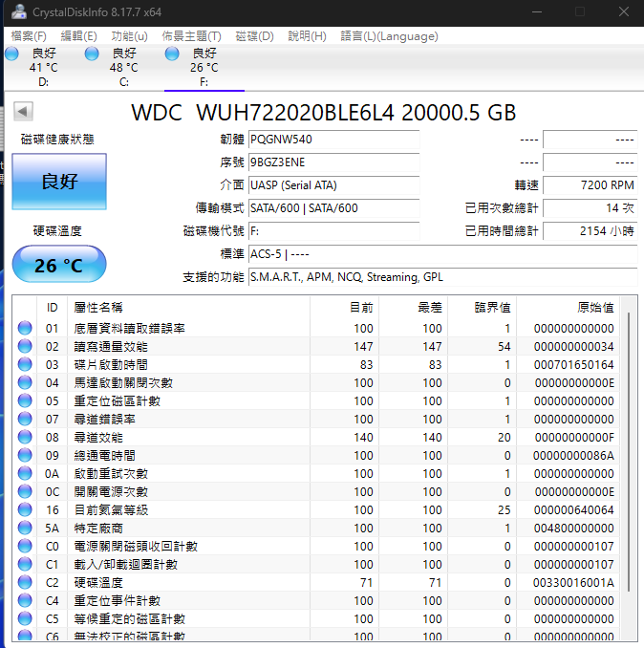This screenshot has width=644, height=648.
Task: Select the 碟片啟動時間 attribute row
Action: pyautogui.click(x=316, y=364)
